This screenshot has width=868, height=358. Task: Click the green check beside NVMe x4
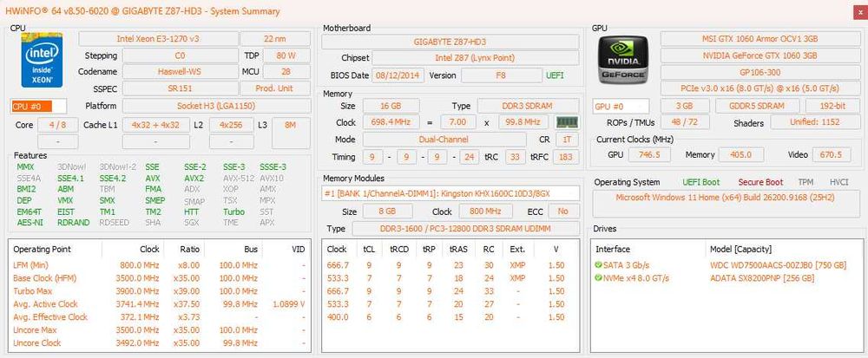598,278
